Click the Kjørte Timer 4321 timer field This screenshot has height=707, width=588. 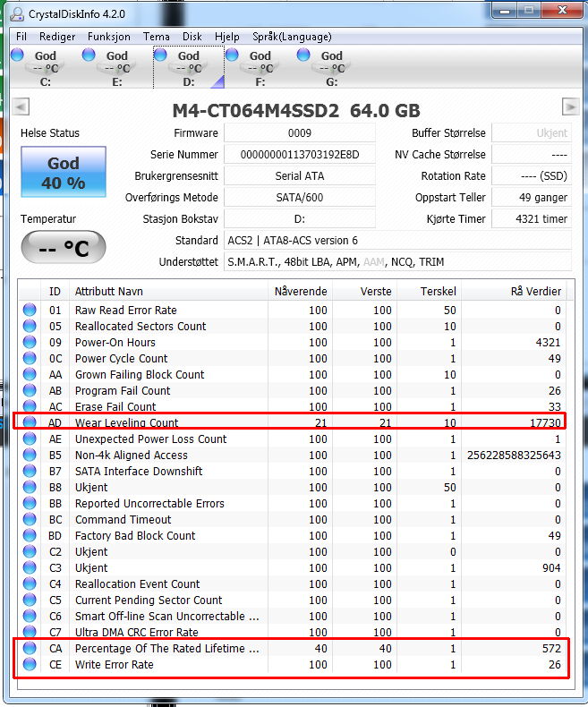pyautogui.click(x=532, y=219)
